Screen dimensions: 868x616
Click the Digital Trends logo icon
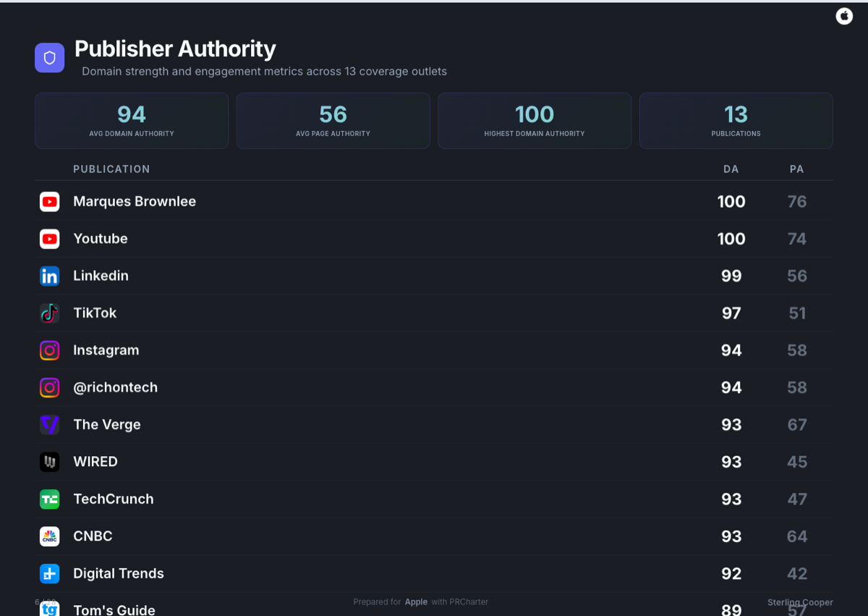pyautogui.click(x=49, y=573)
